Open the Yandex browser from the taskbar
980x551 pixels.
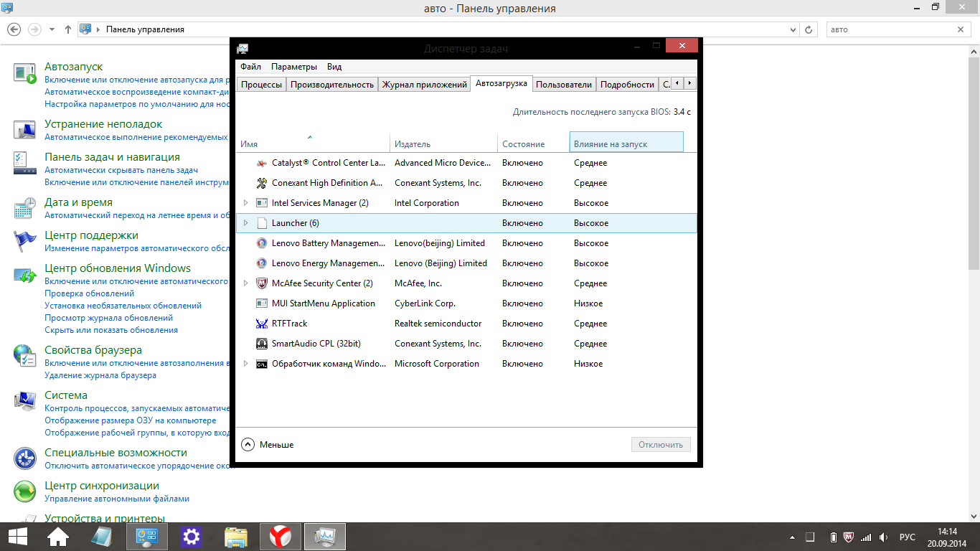(280, 536)
